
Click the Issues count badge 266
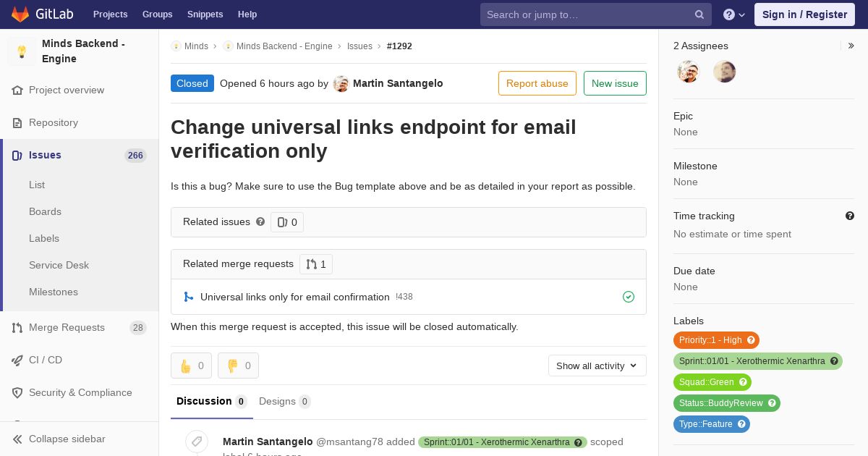135,156
